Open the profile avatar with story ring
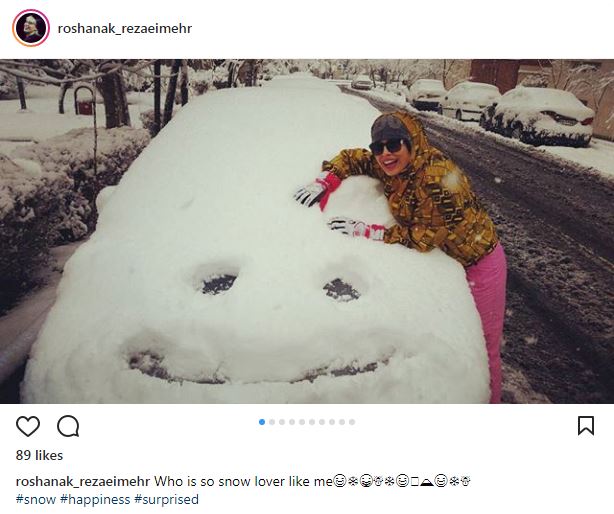 [x=31, y=28]
